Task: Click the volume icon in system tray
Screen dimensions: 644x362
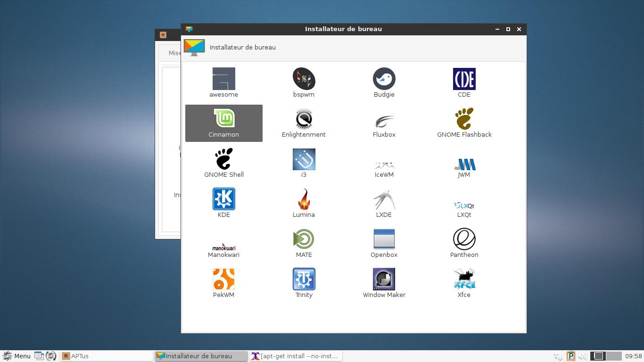Action: (x=583, y=356)
